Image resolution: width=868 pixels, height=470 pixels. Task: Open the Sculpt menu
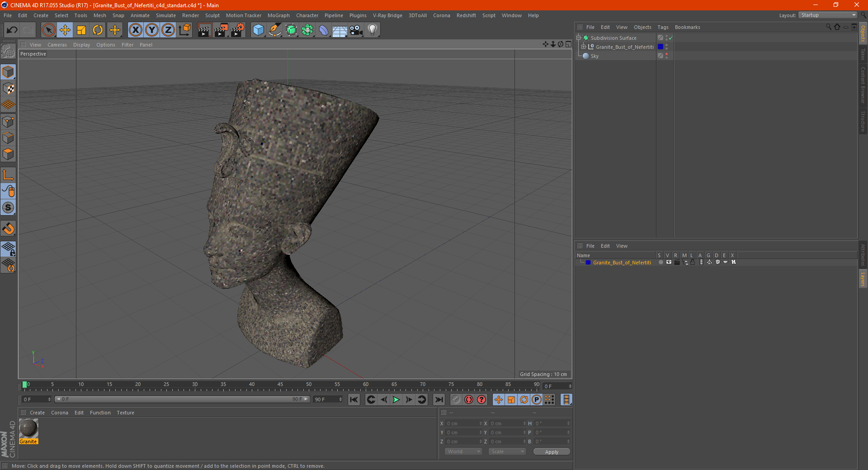(212, 15)
